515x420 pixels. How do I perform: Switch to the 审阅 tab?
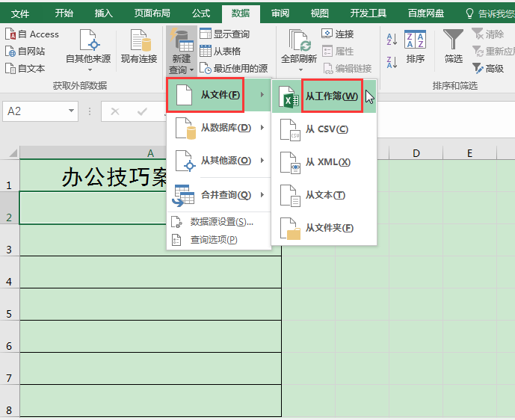click(280, 13)
